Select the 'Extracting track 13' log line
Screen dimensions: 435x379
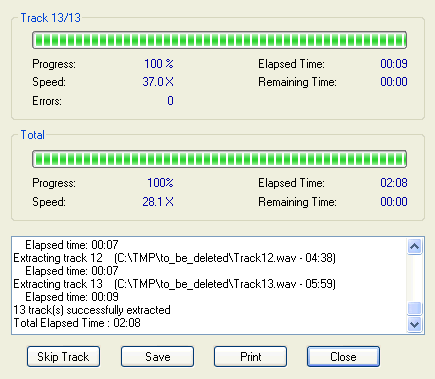coord(174,284)
